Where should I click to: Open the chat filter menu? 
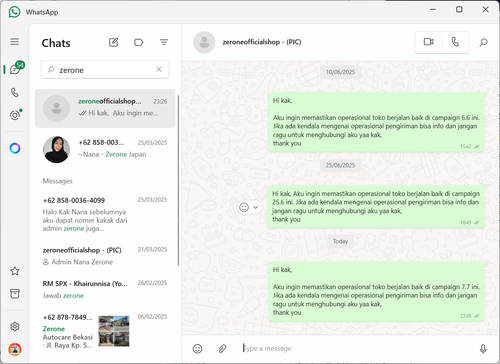[x=164, y=42]
